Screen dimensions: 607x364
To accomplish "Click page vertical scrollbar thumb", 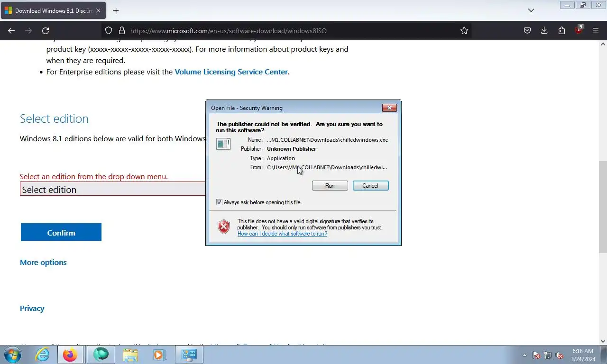I will (603, 208).
